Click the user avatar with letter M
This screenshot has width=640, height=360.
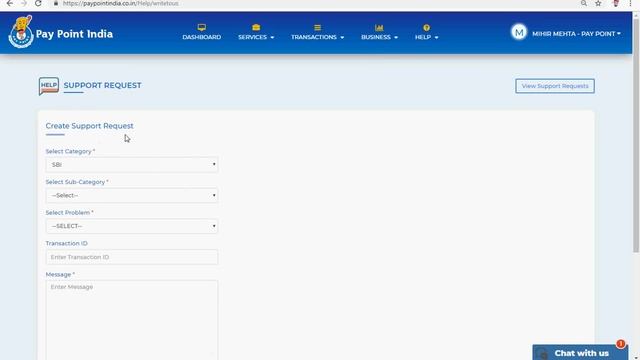pos(519,32)
